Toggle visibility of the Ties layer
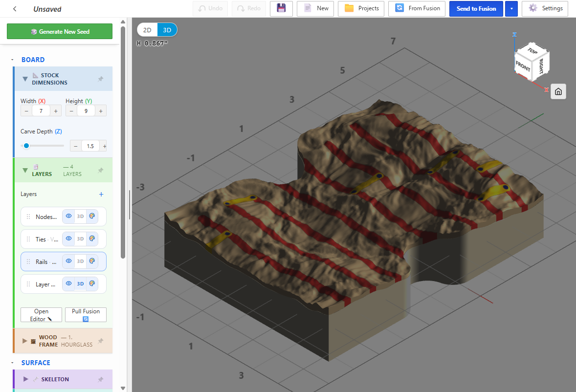This screenshot has width=576, height=392. pos(68,239)
